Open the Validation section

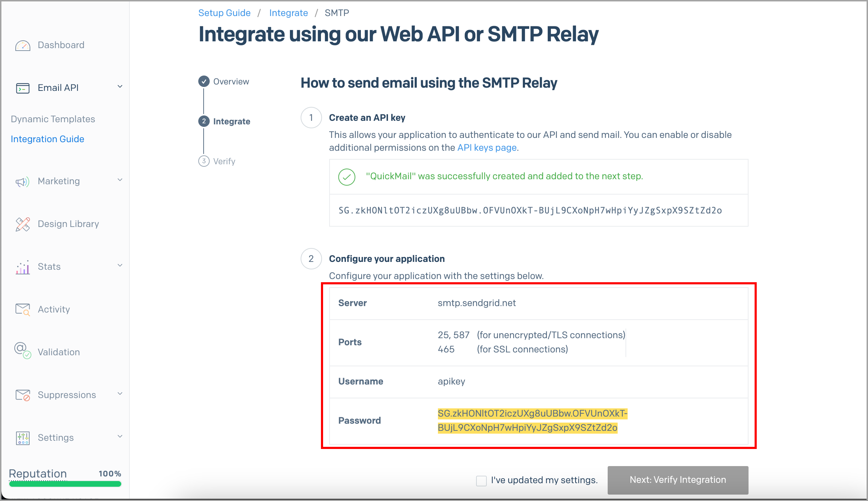coord(59,352)
